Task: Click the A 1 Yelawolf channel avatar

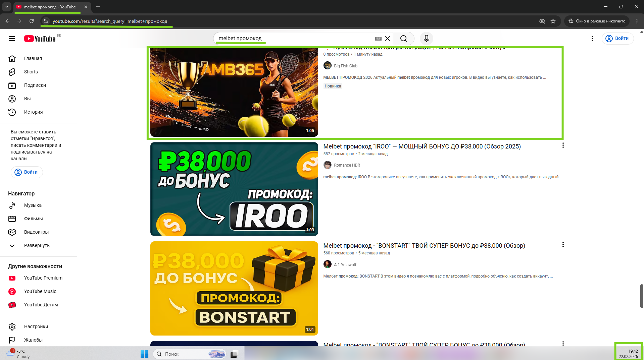Action: [x=328, y=264]
